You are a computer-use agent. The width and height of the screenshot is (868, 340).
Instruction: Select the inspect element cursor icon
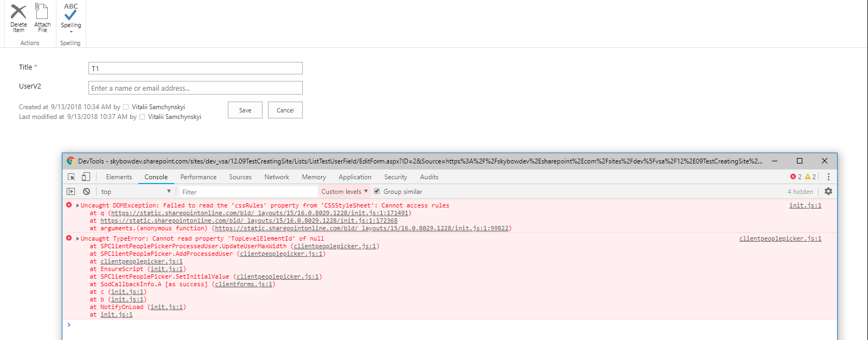pyautogui.click(x=71, y=177)
